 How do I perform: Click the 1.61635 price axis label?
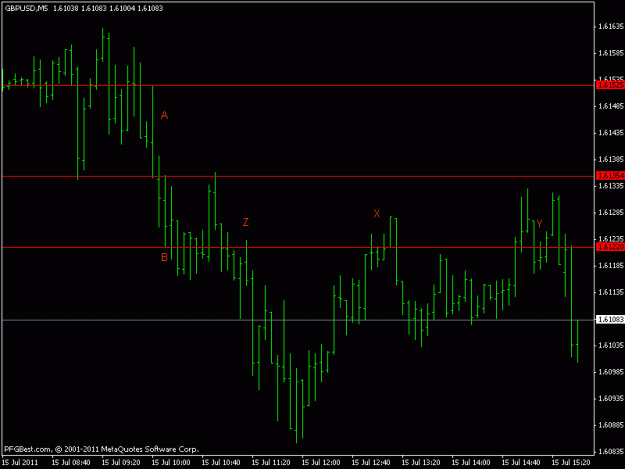point(611,27)
